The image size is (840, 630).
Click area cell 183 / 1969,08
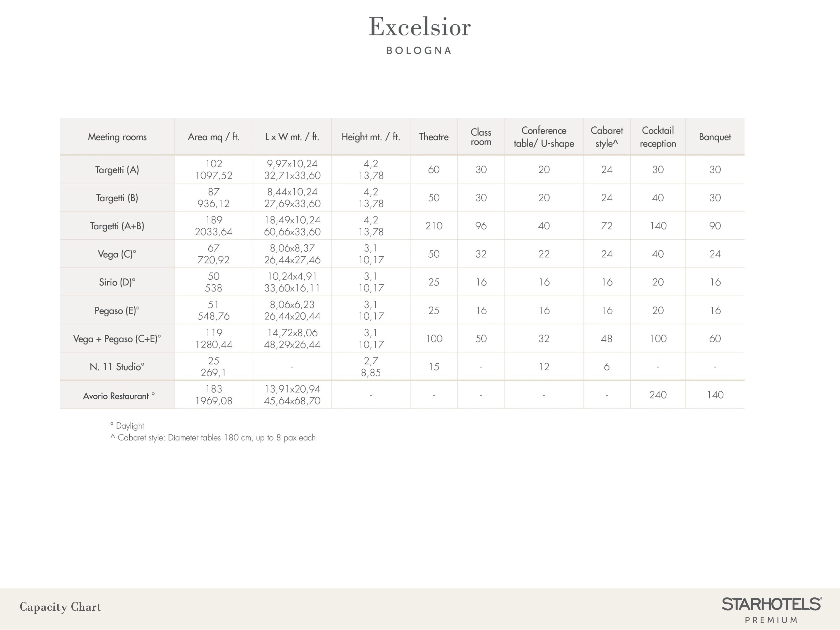coord(213,395)
